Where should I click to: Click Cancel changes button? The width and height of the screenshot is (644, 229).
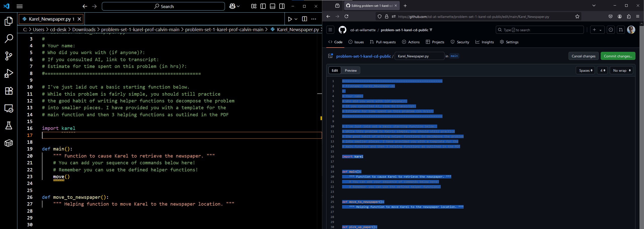[583, 56]
